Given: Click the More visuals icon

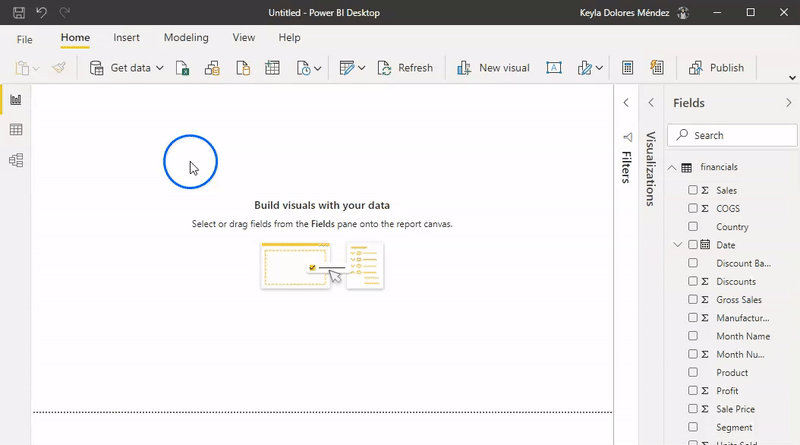Looking at the screenshot, I should pos(585,68).
